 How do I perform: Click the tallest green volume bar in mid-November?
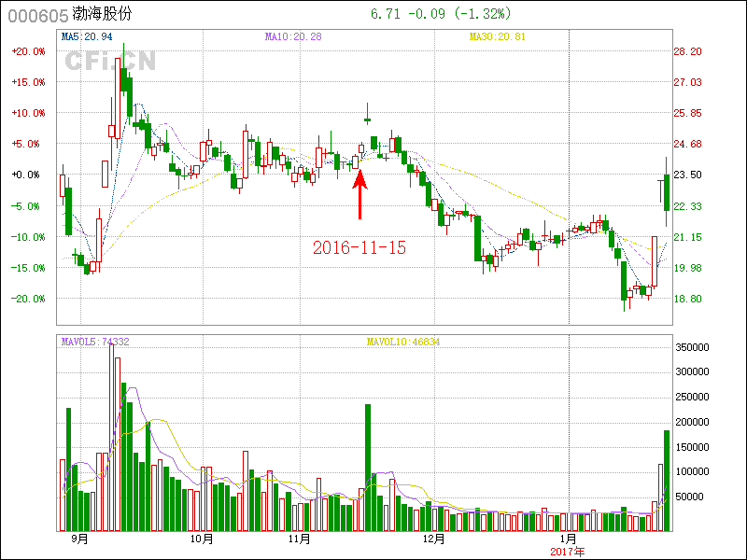[368, 467]
